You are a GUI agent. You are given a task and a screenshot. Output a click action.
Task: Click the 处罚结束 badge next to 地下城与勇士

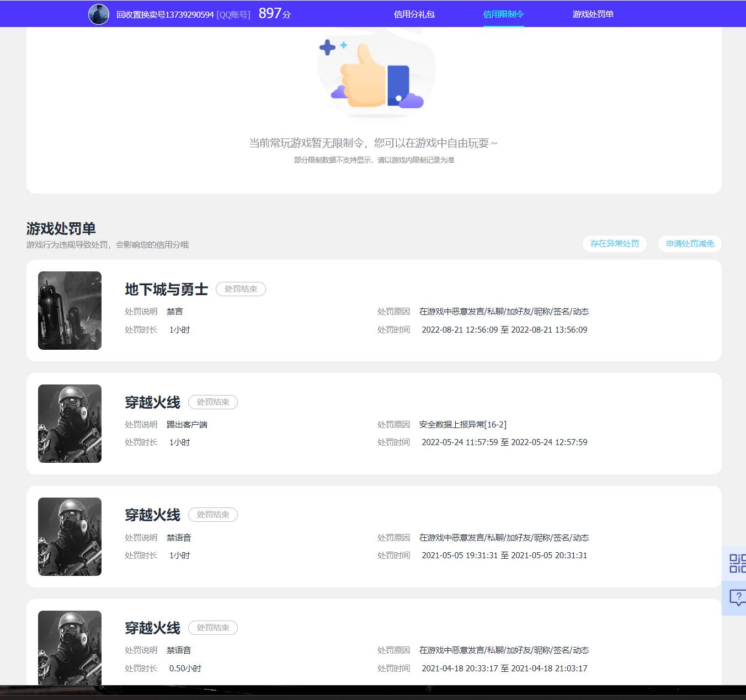[x=241, y=288]
